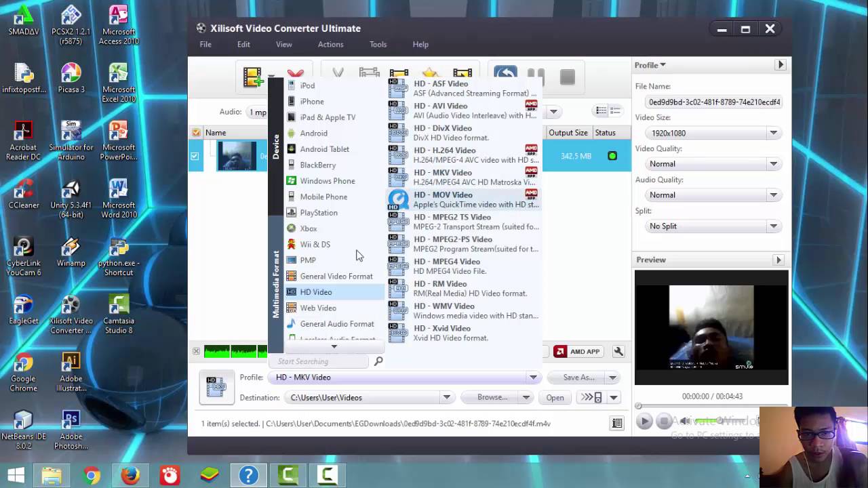
Task: Toggle the select-all checkbox beside Name
Action: tap(196, 133)
